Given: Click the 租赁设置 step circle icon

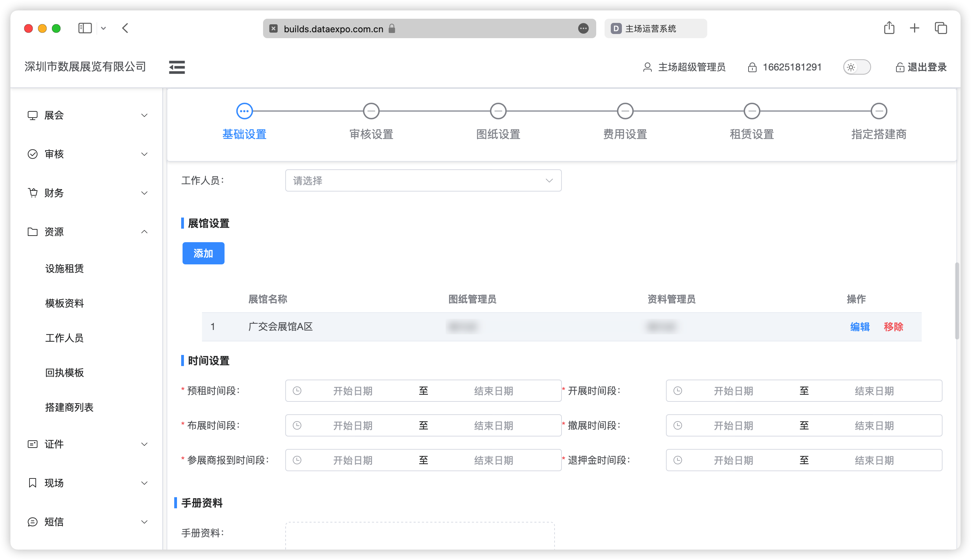Looking at the screenshot, I should pos(752,111).
